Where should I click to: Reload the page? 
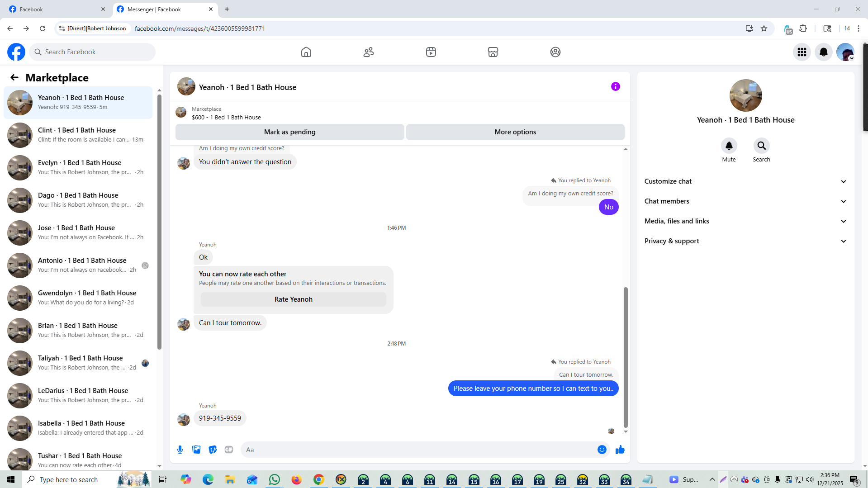(43, 28)
